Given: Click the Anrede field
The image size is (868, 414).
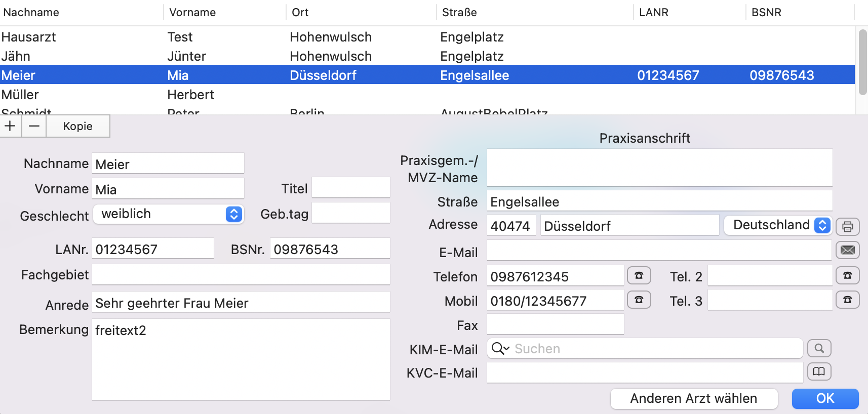Looking at the screenshot, I should click(x=241, y=302).
